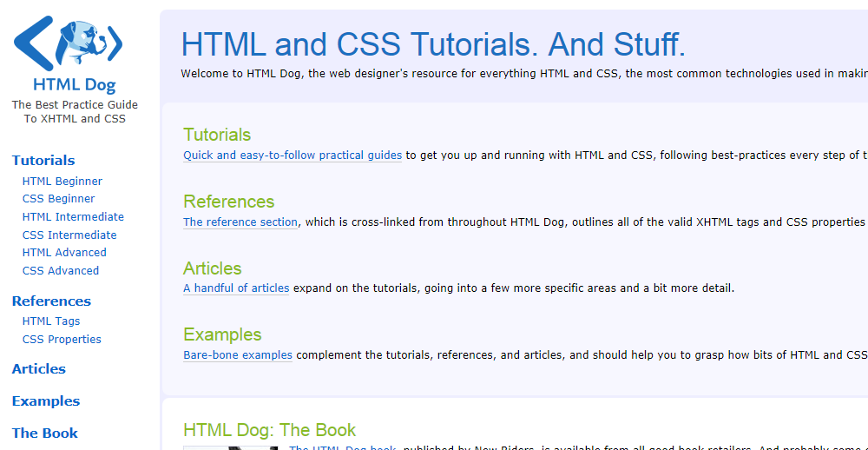Go to Articles in the sidebar
This screenshot has width=868, height=450.
(39, 369)
